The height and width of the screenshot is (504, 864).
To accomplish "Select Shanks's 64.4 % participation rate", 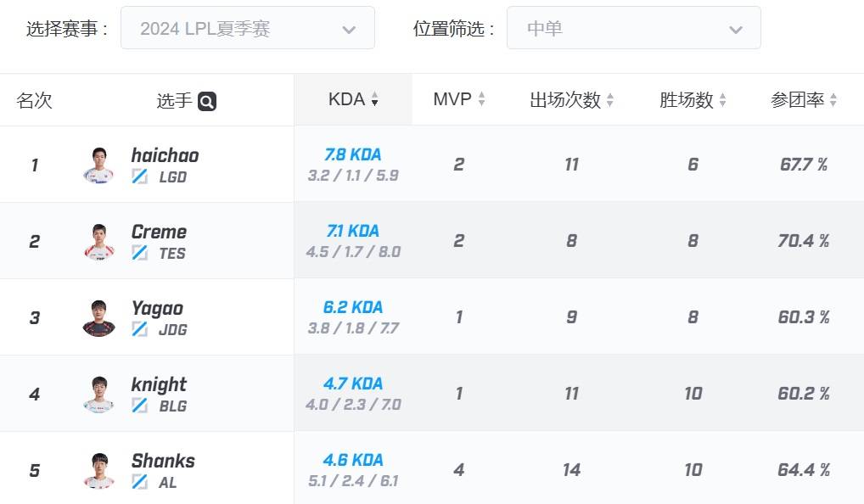I will pyautogui.click(x=804, y=470).
